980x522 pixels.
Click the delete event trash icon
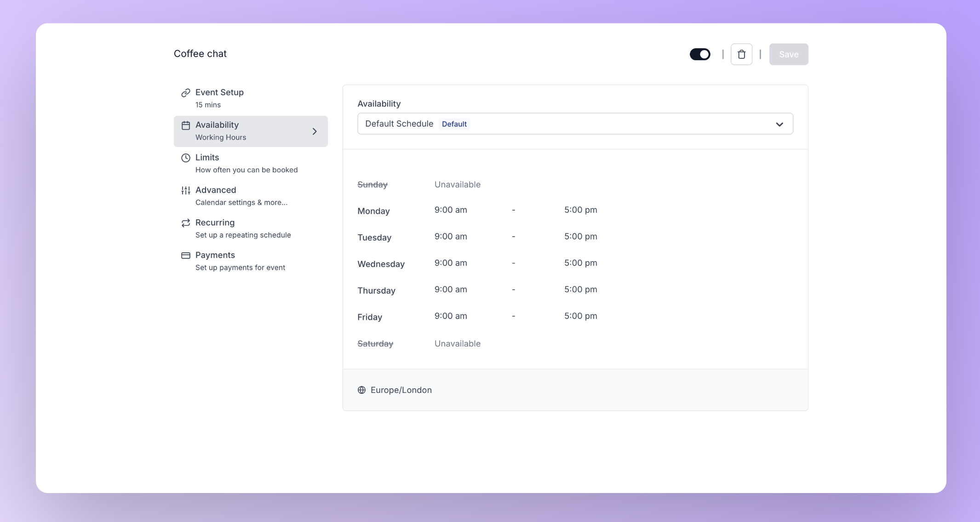click(741, 54)
